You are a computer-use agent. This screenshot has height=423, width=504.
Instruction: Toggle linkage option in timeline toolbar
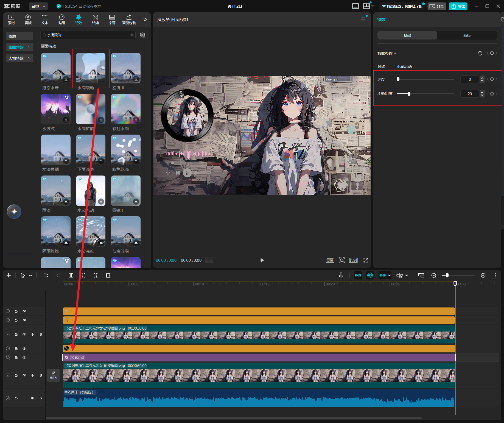(x=382, y=275)
